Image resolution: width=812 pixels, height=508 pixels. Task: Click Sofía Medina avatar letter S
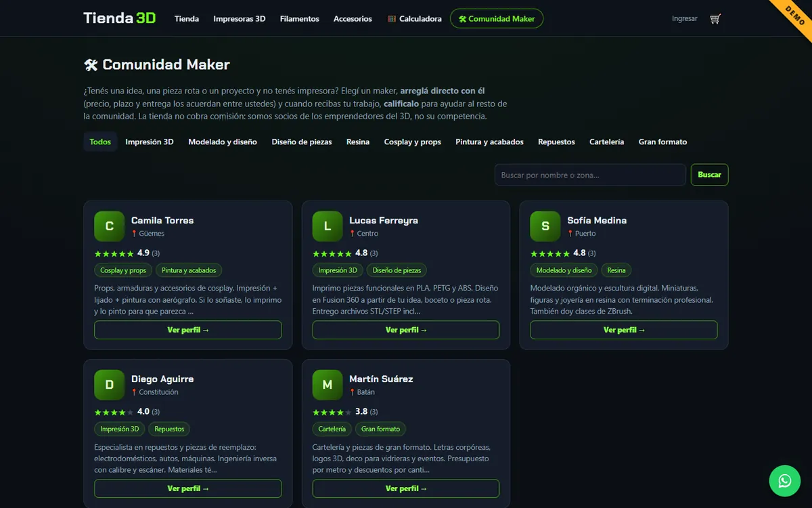[x=545, y=226]
